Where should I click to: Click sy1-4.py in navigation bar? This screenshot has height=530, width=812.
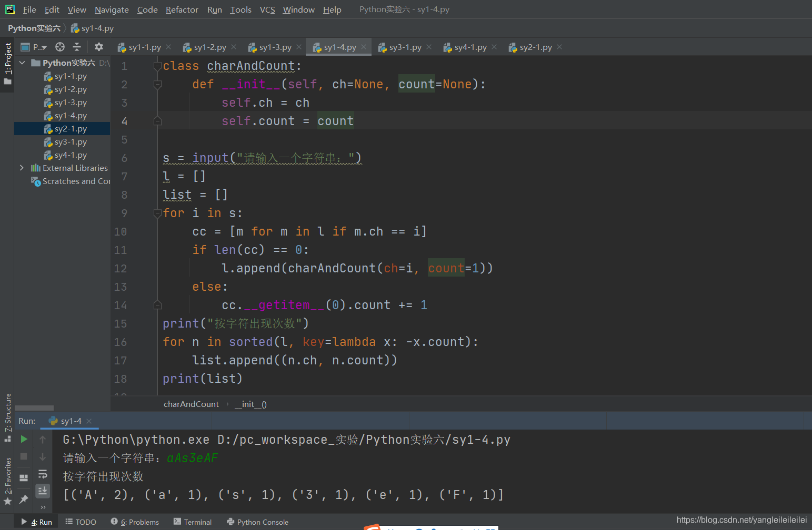pos(93,28)
